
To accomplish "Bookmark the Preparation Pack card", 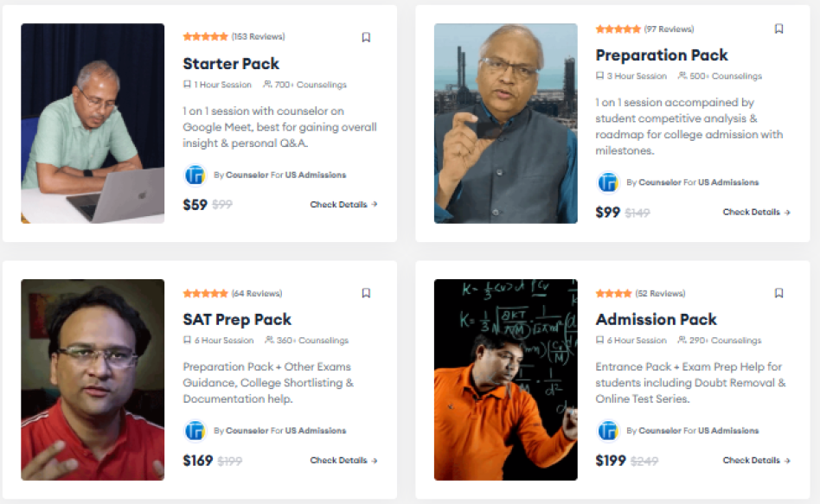I will (778, 29).
